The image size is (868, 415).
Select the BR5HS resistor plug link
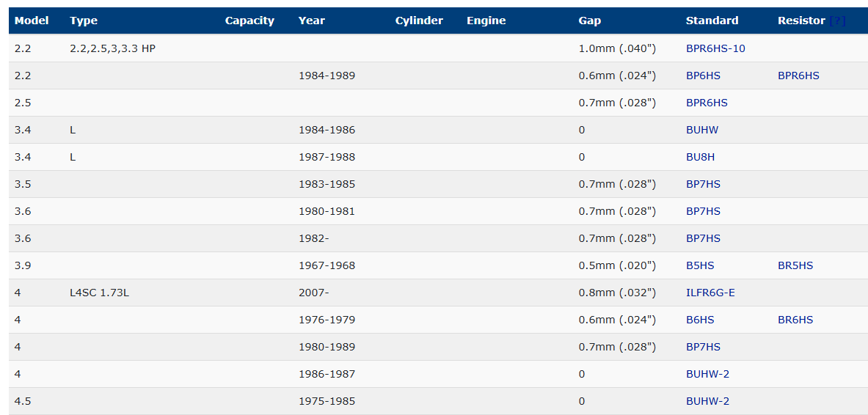click(x=795, y=265)
